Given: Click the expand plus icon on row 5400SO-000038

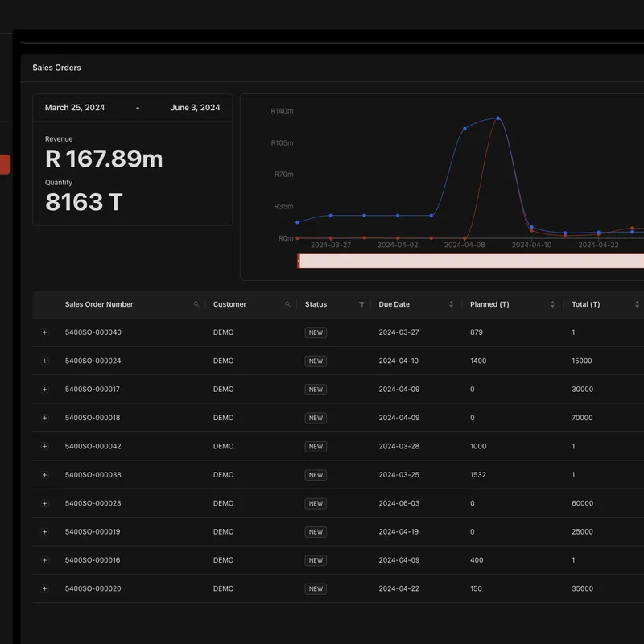Looking at the screenshot, I should click(45, 475).
